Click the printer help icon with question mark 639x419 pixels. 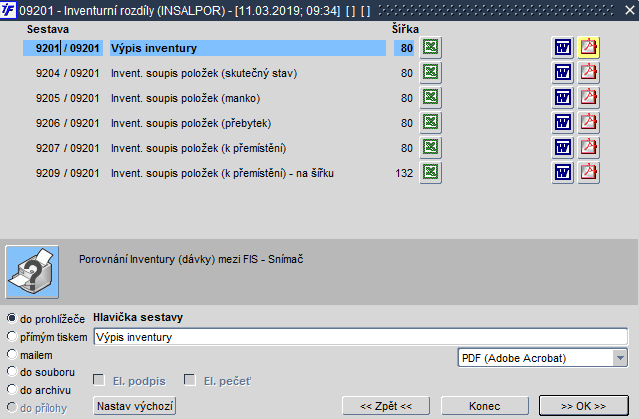click(x=32, y=272)
